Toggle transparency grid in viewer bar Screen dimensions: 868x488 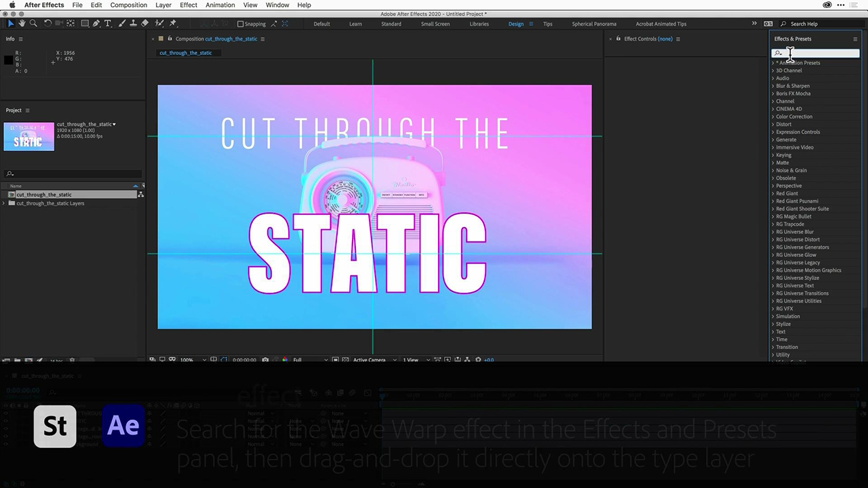345,360
